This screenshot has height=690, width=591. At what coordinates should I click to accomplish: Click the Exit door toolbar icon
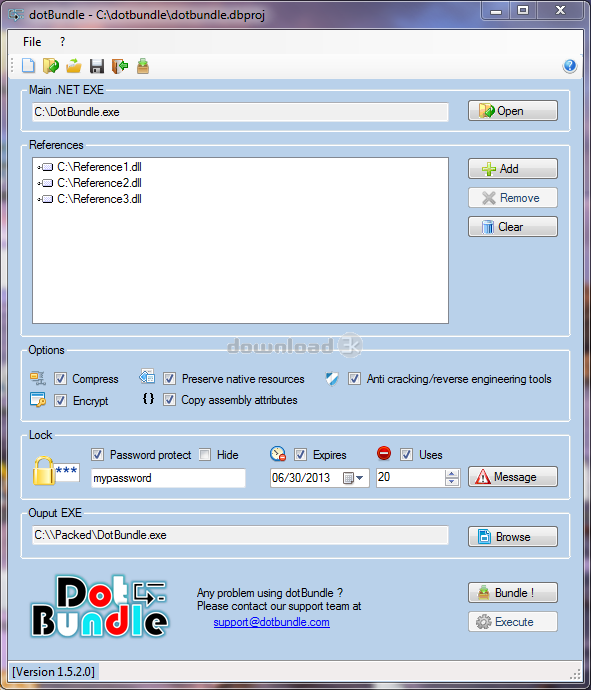(120, 66)
